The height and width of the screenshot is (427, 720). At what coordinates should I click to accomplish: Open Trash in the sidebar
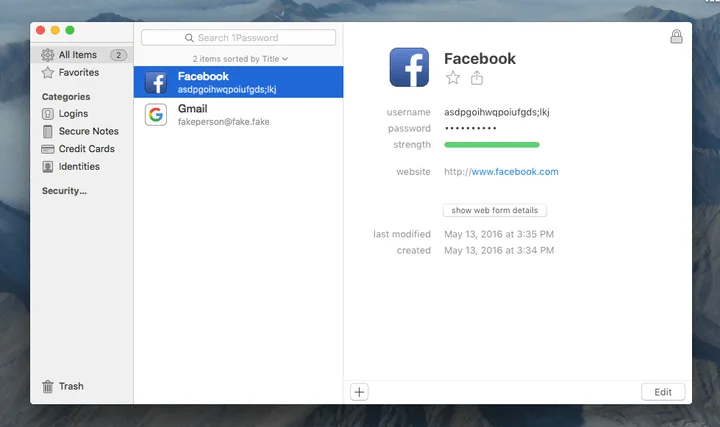click(x=71, y=387)
